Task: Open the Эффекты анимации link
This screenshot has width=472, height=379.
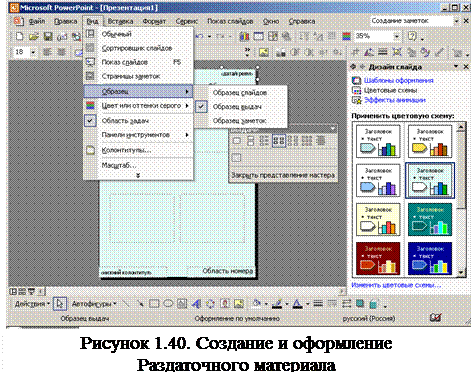Action: click(395, 100)
